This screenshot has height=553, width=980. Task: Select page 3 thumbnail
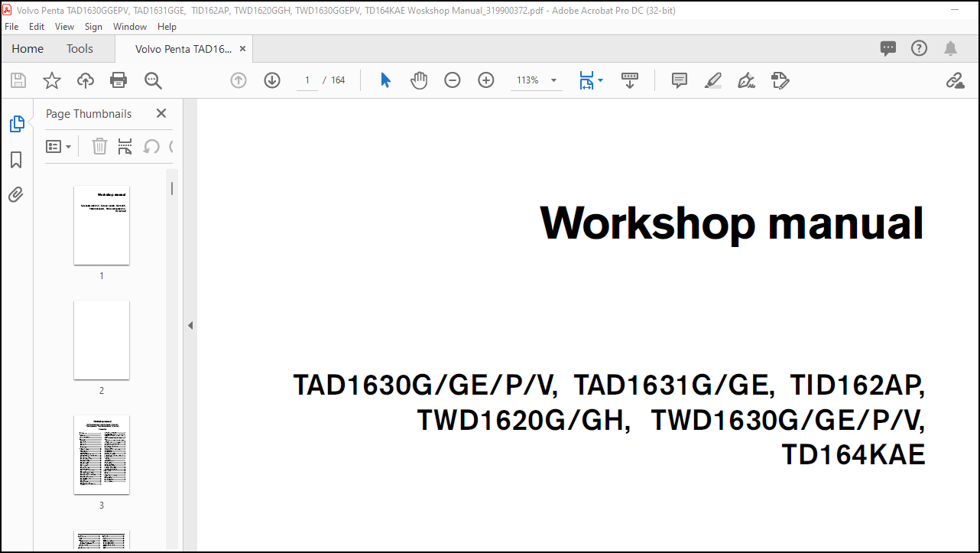(102, 454)
